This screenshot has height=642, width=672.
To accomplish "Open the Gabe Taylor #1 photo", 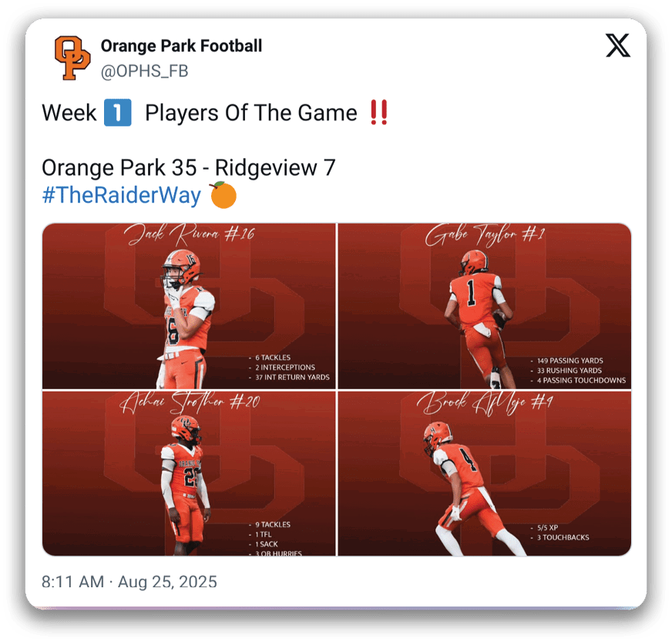I will [484, 306].
